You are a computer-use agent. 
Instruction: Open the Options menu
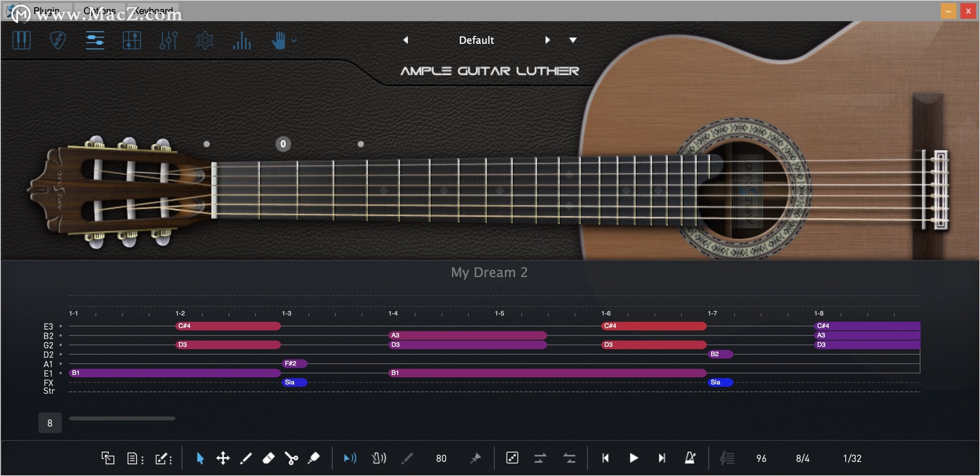click(100, 10)
